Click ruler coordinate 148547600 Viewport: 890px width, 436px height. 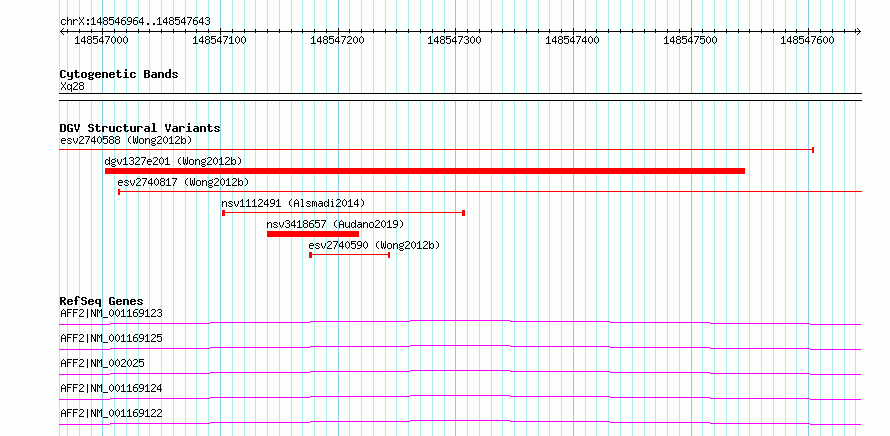(807, 40)
